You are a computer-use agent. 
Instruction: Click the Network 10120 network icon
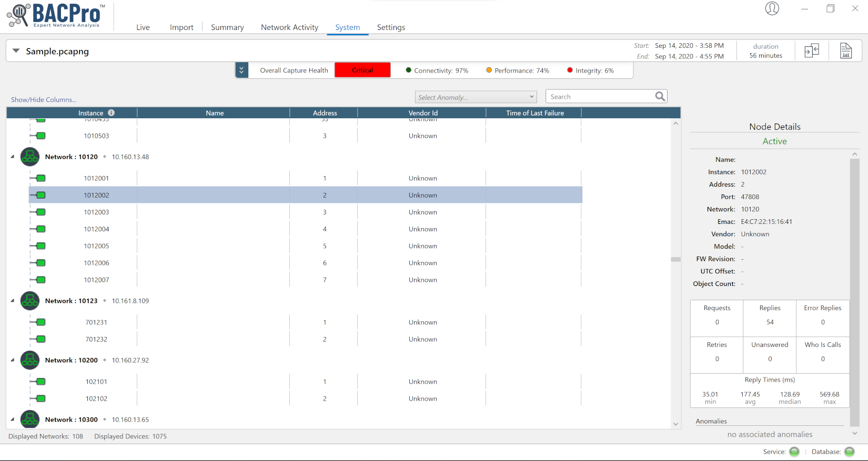tap(30, 157)
